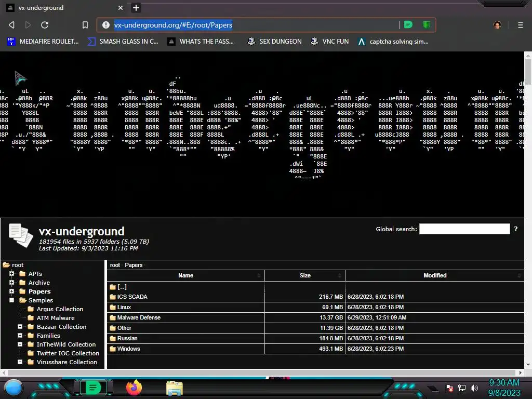Expand the APTs tree node

click(x=11, y=273)
